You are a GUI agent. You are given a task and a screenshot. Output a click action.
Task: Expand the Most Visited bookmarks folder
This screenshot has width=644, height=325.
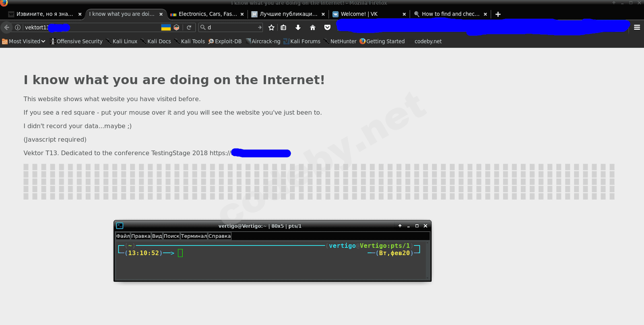[24, 41]
